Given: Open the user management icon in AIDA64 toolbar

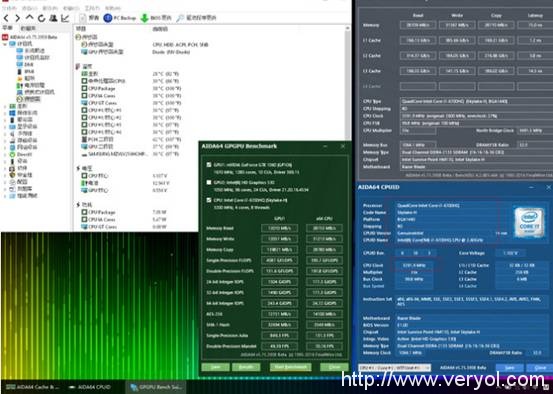Looking at the screenshot, I should click(53, 18).
